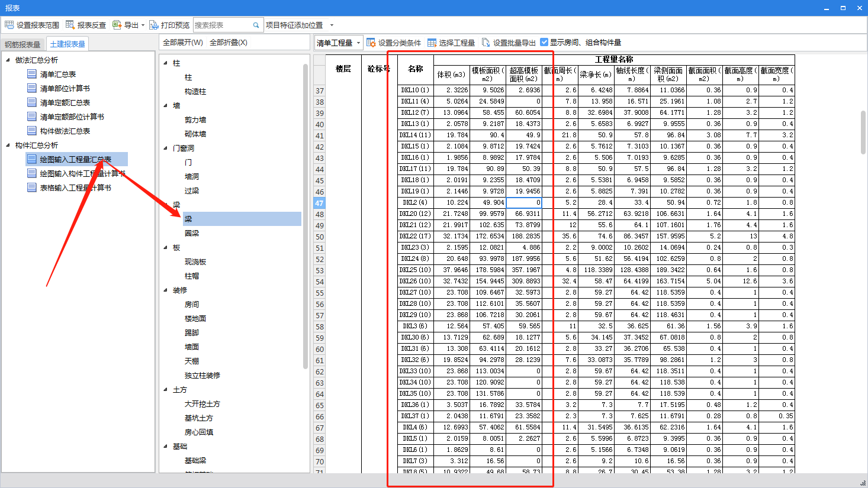Collapse the 构件汇总分析 tree node
Viewport: 868px width, 488px height.
coord(8,145)
